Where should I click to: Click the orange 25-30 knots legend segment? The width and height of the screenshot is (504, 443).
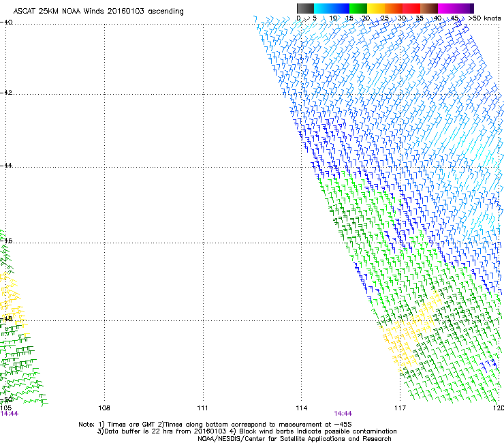(394, 8)
